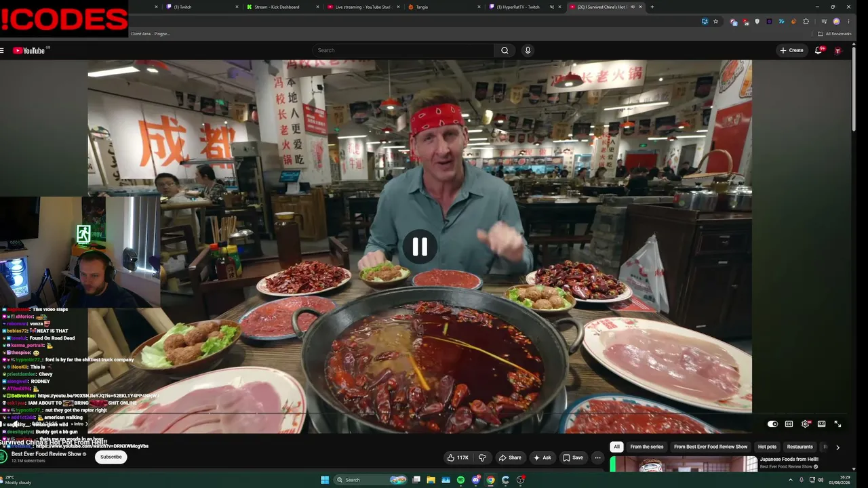
Task: Subscribe to Best Ever Food Review Show
Action: [x=111, y=457]
